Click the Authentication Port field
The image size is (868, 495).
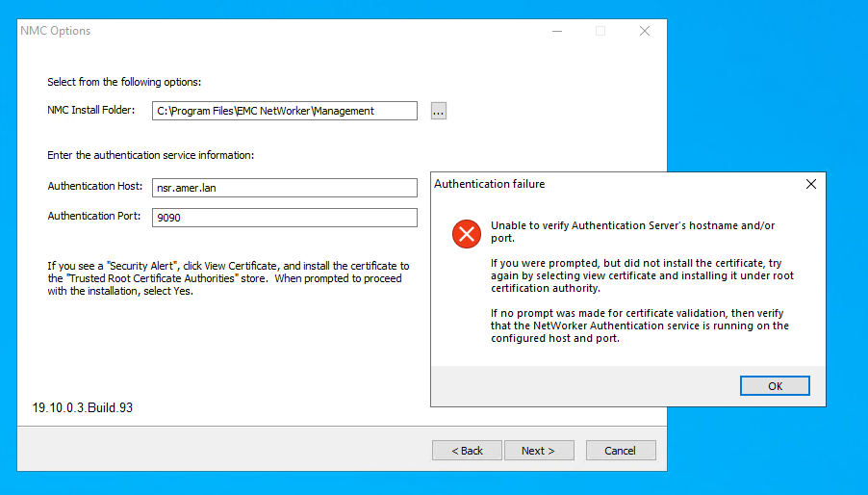tap(285, 218)
